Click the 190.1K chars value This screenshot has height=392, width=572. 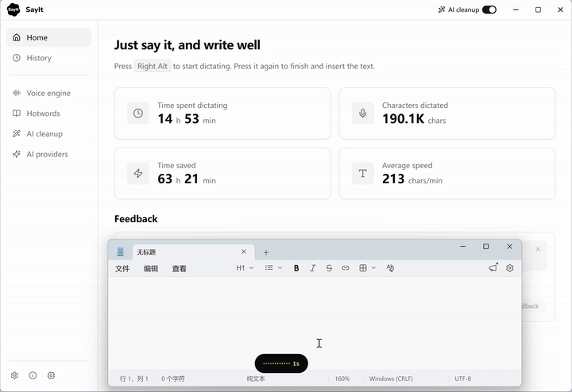[414, 119]
